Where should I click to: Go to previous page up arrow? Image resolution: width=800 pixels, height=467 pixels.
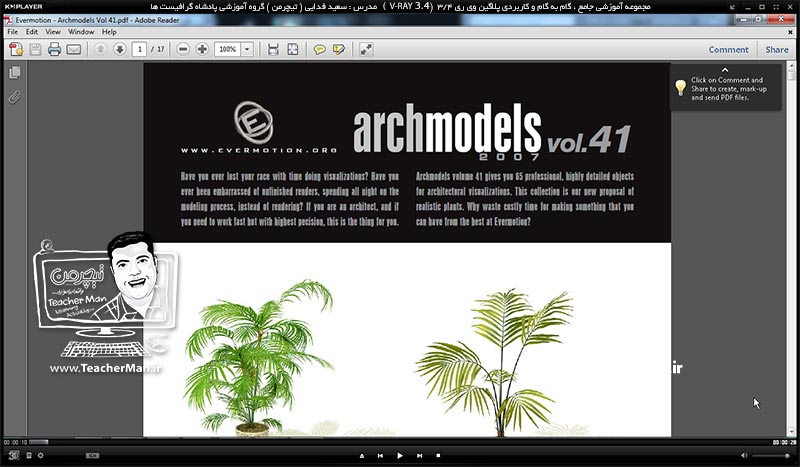click(101, 49)
